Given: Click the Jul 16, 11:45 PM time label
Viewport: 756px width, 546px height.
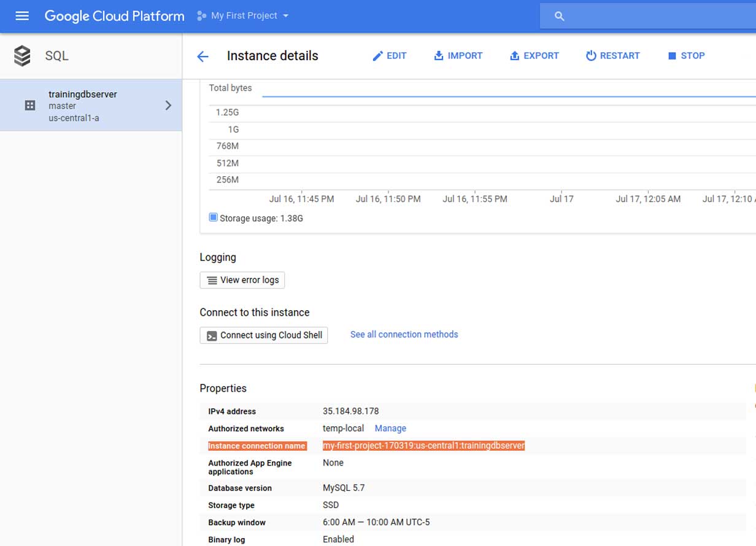Looking at the screenshot, I should [302, 199].
